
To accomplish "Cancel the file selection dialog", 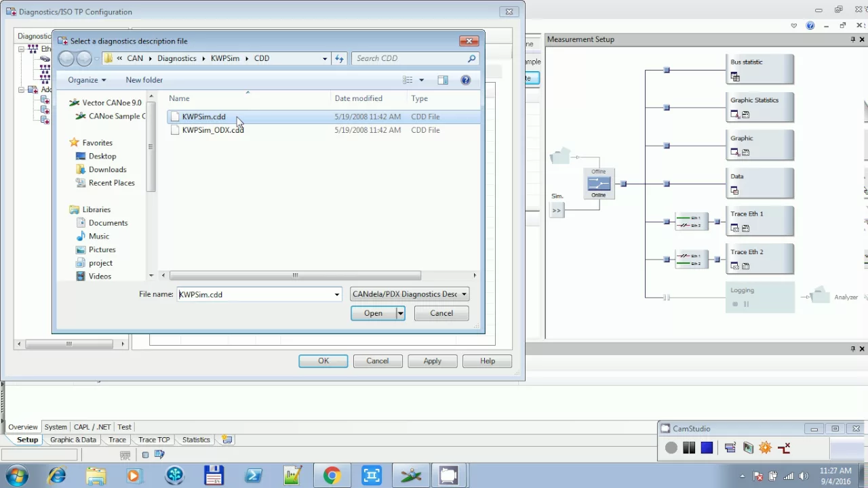I will click(x=441, y=313).
